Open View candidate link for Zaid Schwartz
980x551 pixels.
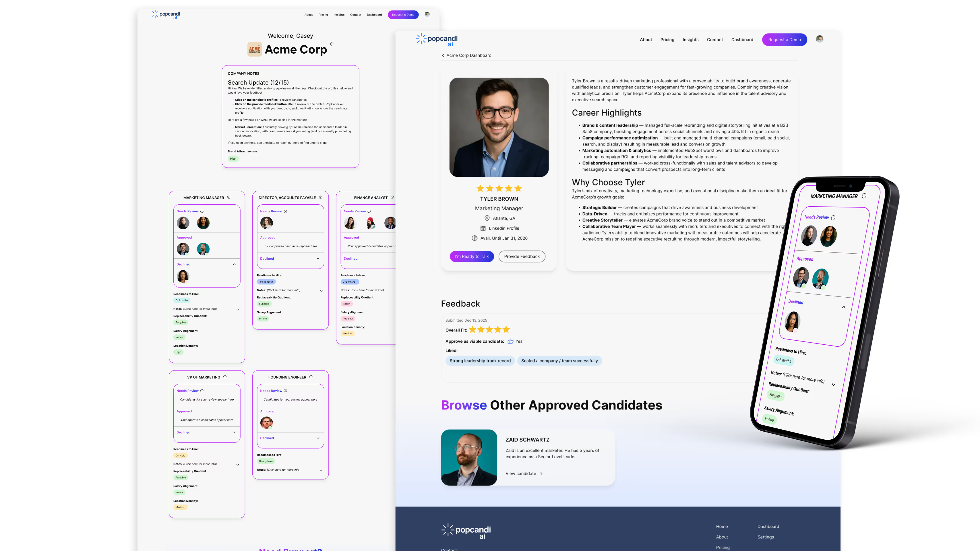pos(524,474)
